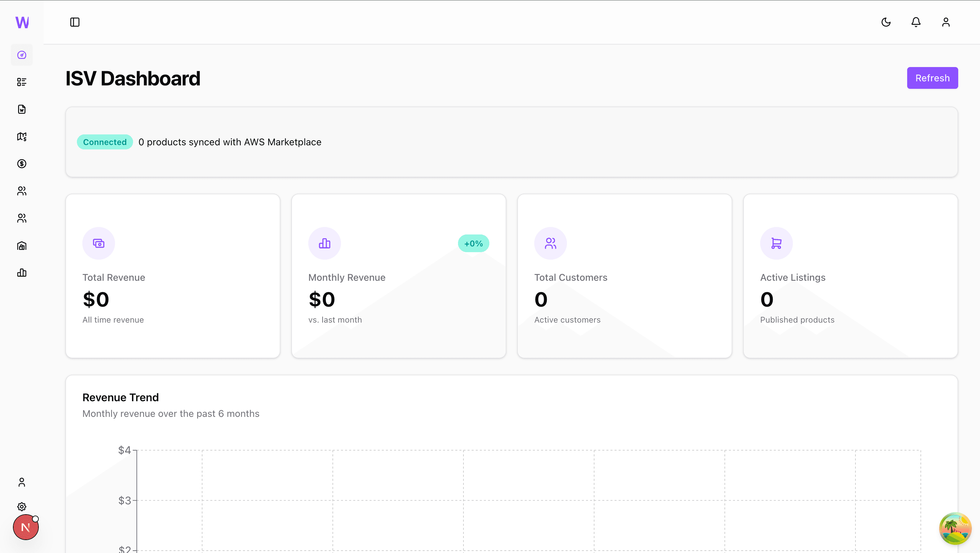This screenshot has height=553, width=980.
Task: Click the Total Customers label
Action: coord(571,277)
